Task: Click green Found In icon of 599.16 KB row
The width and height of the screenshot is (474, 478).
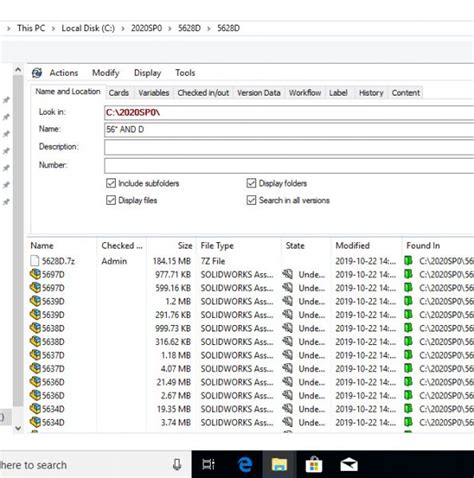Action: click(x=408, y=287)
